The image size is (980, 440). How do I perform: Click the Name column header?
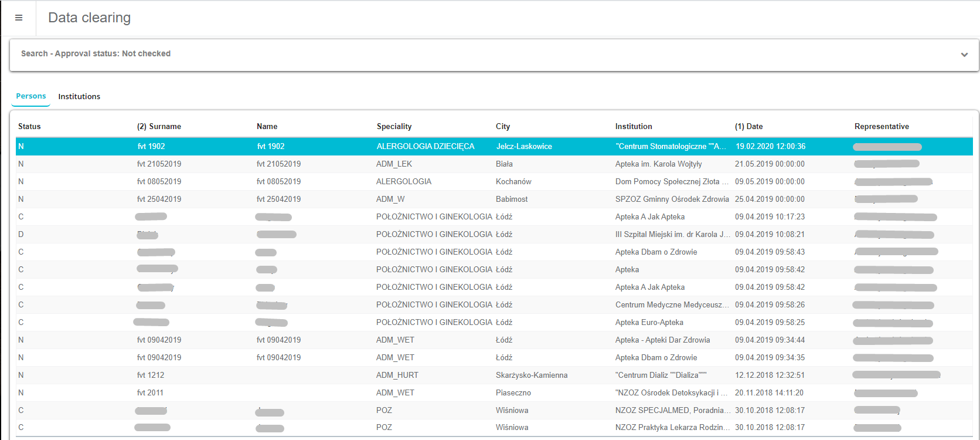point(267,126)
